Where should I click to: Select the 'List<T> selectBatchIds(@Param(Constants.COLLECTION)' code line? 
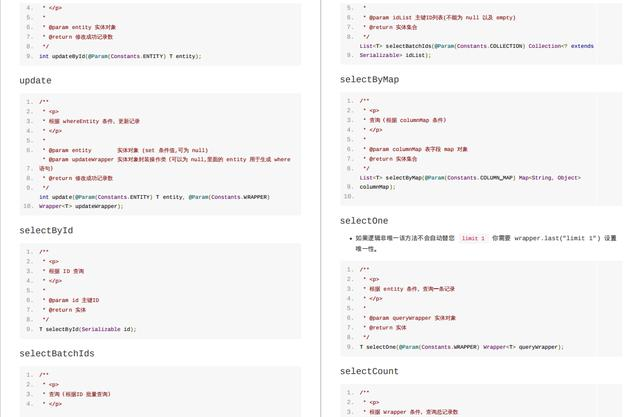coord(476,46)
